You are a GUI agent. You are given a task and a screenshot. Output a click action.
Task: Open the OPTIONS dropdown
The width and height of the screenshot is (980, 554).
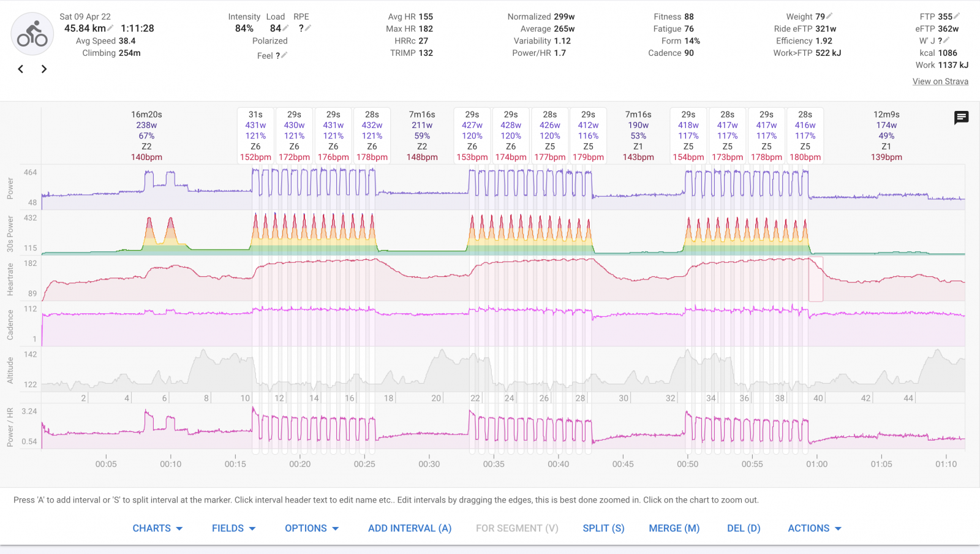(311, 528)
